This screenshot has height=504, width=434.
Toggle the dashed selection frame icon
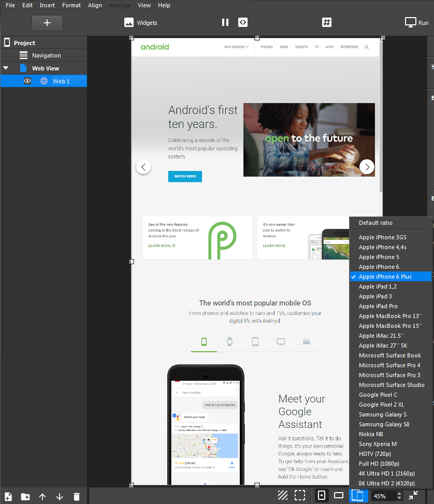pos(300,495)
